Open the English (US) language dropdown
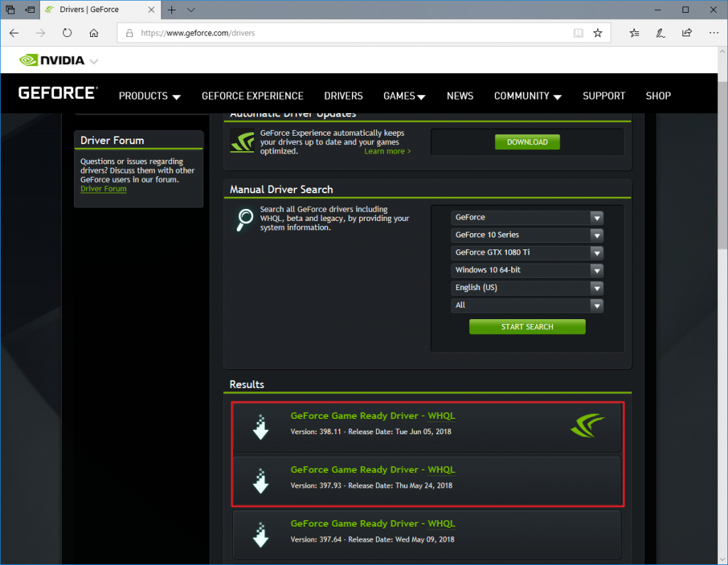 (x=527, y=288)
